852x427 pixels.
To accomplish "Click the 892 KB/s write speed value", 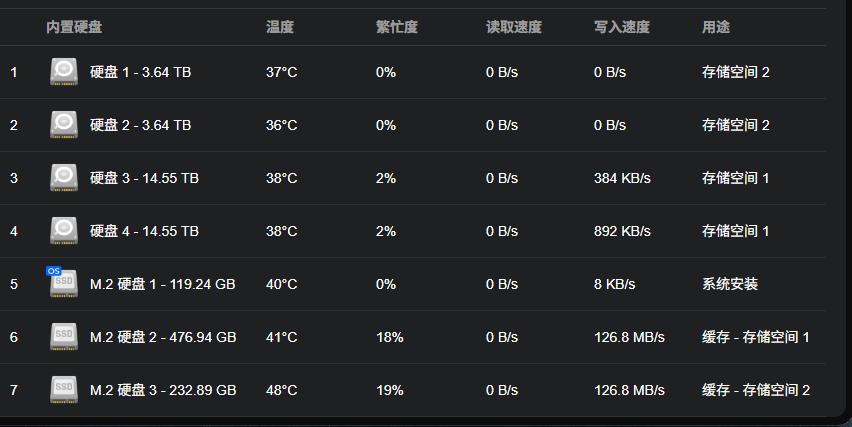I will 622,231.
